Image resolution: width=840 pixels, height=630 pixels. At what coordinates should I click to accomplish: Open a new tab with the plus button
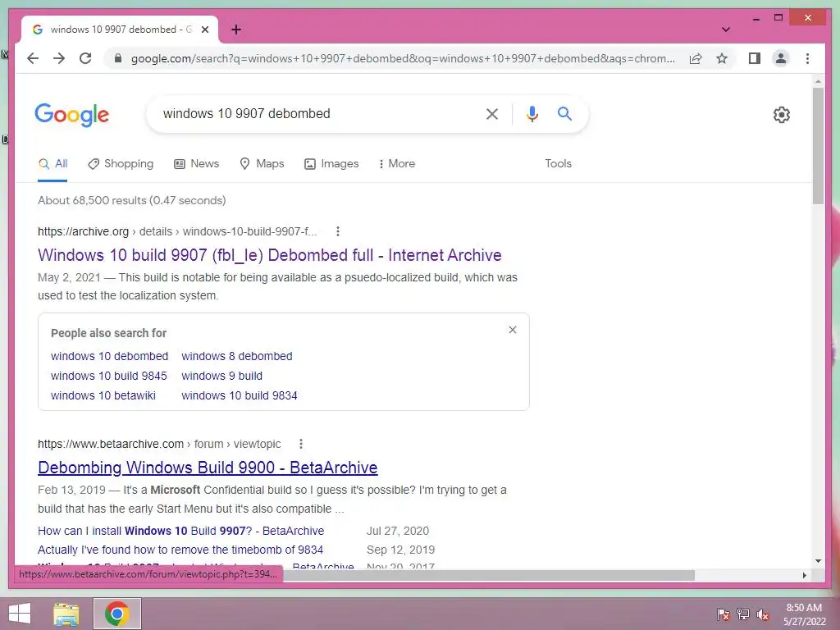click(236, 30)
